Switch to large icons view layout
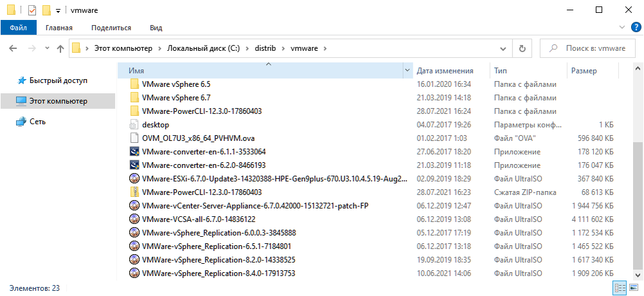Screen dimensions: 644x296 [633, 288]
